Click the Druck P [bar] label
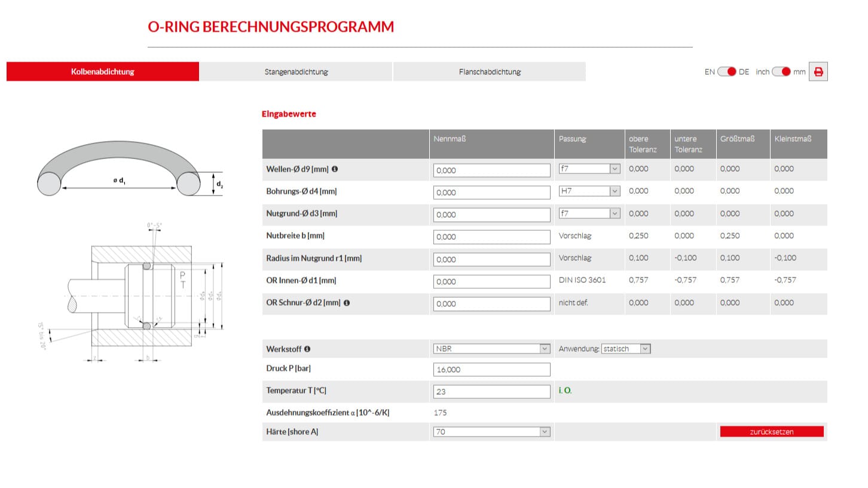The image size is (868, 488). coord(288,368)
